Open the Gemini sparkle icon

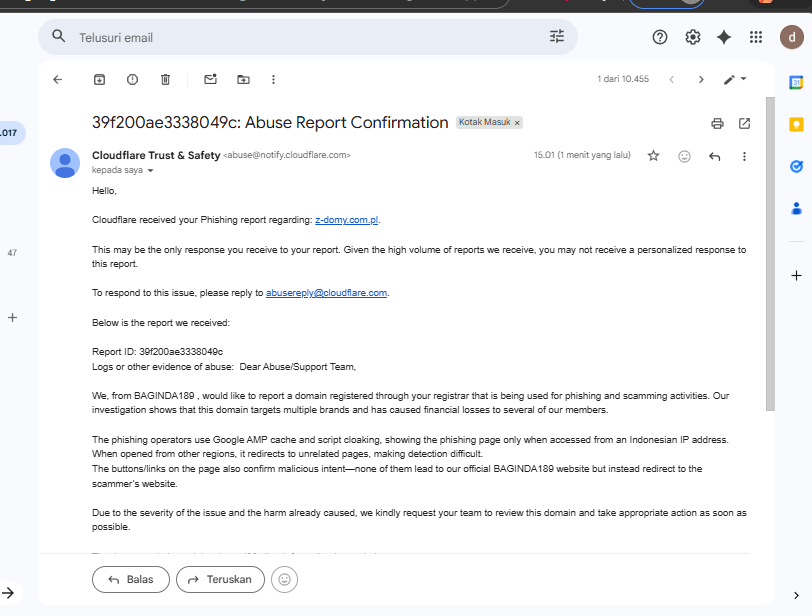point(724,37)
